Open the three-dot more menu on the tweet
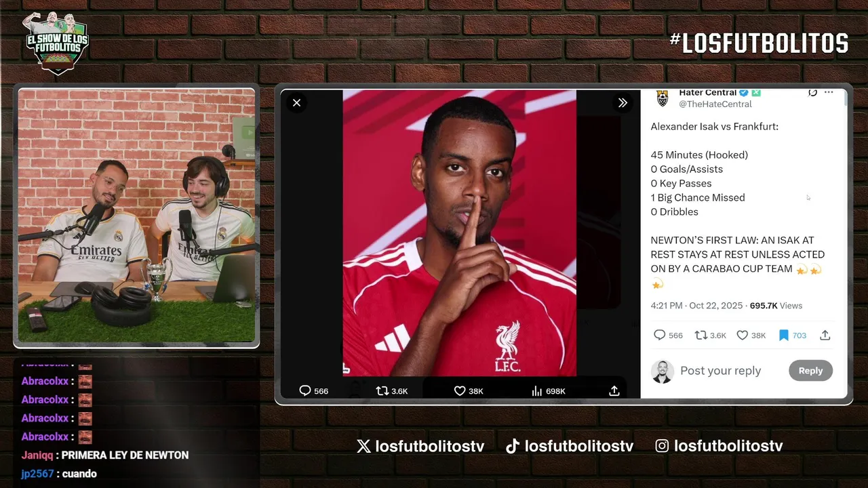 click(x=829, y=93)
